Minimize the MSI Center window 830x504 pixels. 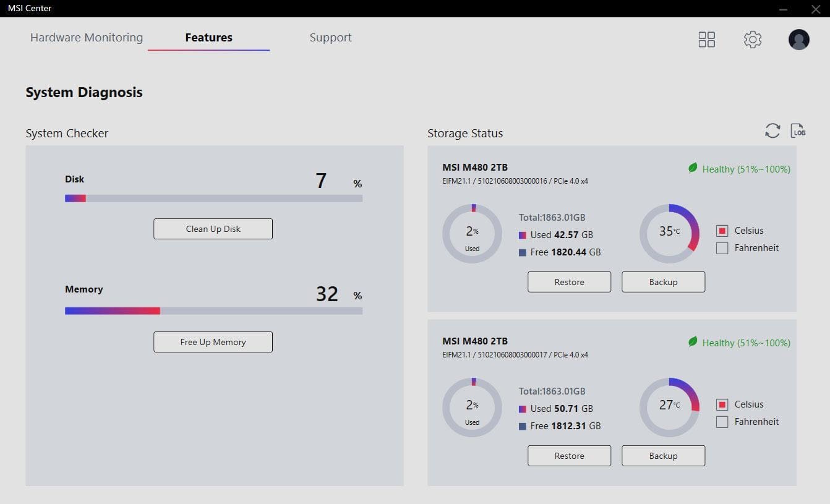784,9
